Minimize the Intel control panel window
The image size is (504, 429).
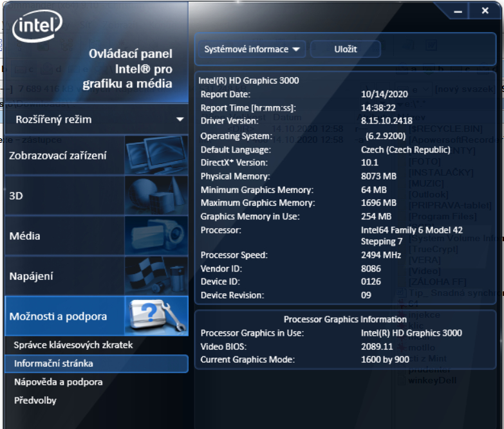458,12
